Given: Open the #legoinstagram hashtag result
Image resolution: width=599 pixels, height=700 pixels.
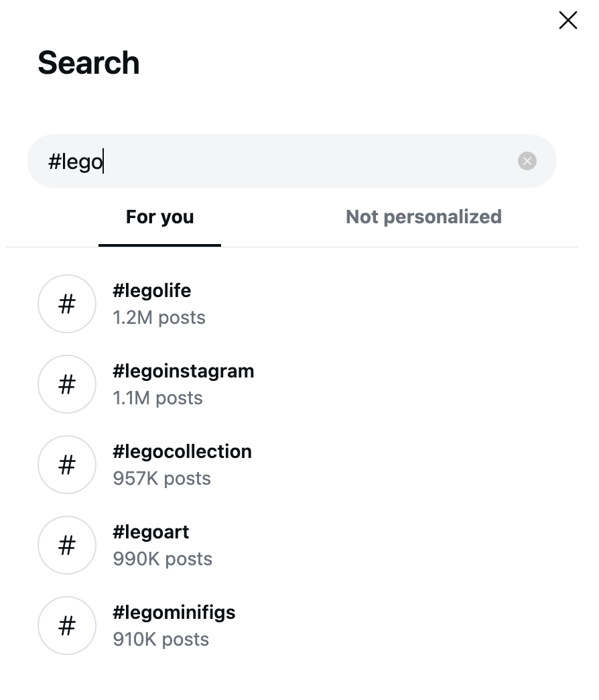Looking at the screenshot, I should pyautogui.click(x=183, y=371).
